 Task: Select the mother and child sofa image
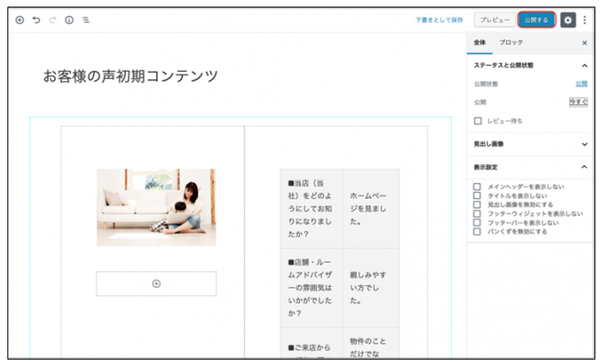156,207
